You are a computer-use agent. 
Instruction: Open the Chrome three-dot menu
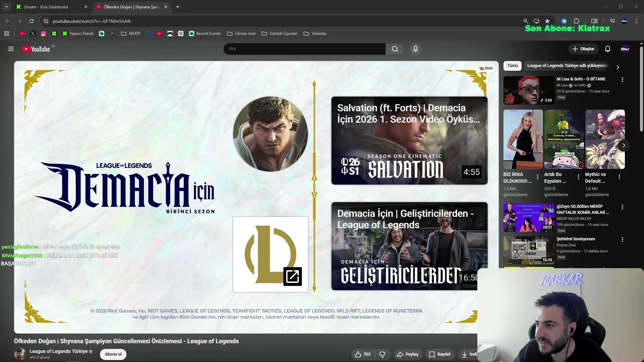coord(636,21)
